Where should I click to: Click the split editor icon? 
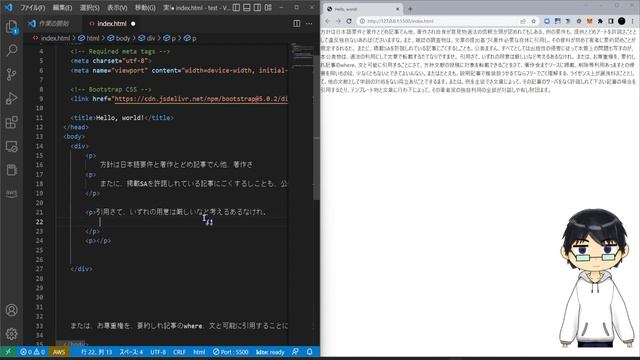(297, 24)
